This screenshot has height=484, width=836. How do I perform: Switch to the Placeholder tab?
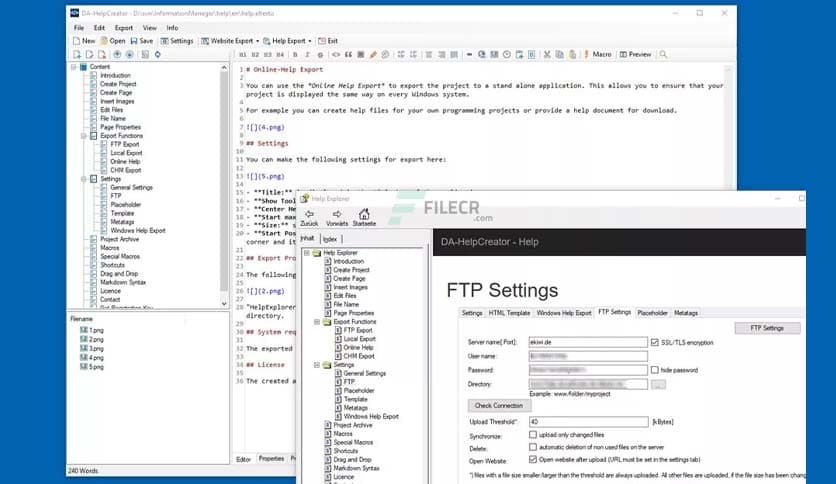pos(652,313)
